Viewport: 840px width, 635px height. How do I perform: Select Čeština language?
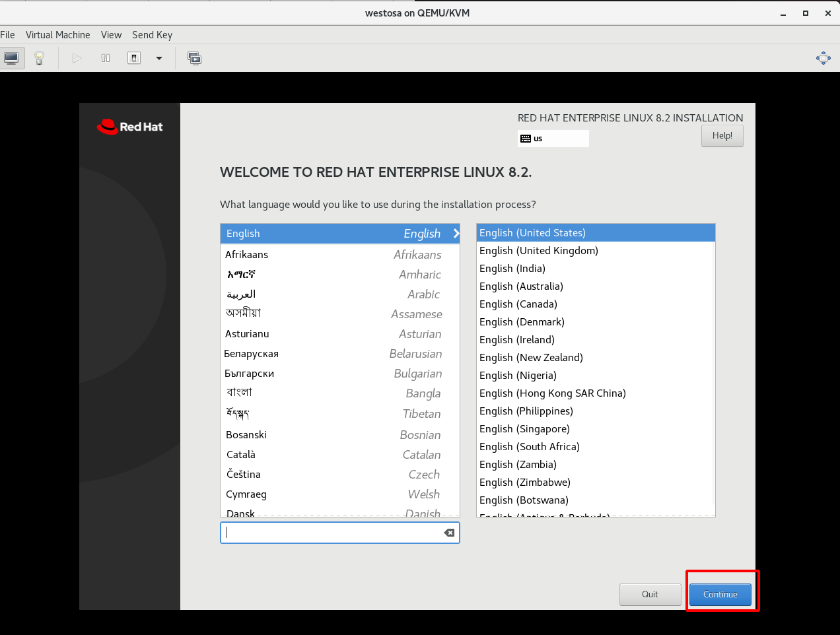coord(340,475)
